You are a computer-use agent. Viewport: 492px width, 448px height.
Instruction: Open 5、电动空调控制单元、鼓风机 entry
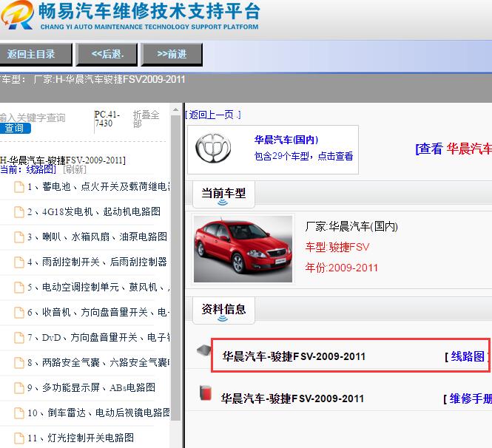click(99, 287)
